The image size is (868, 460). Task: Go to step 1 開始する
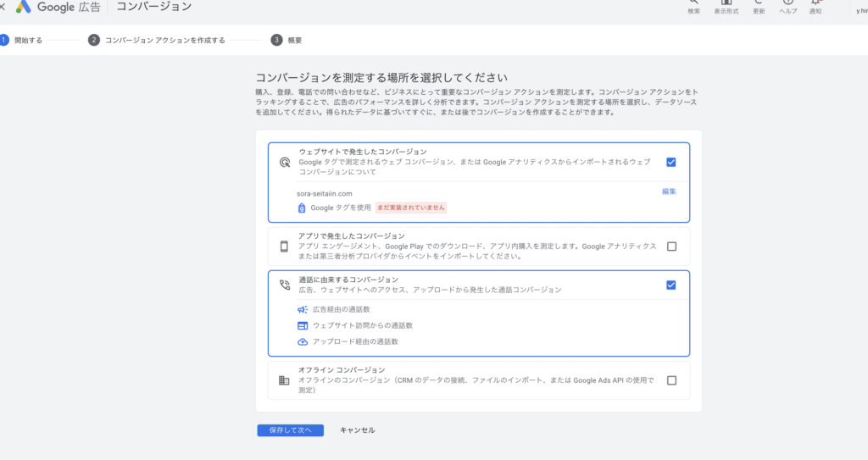pos(22,40)
